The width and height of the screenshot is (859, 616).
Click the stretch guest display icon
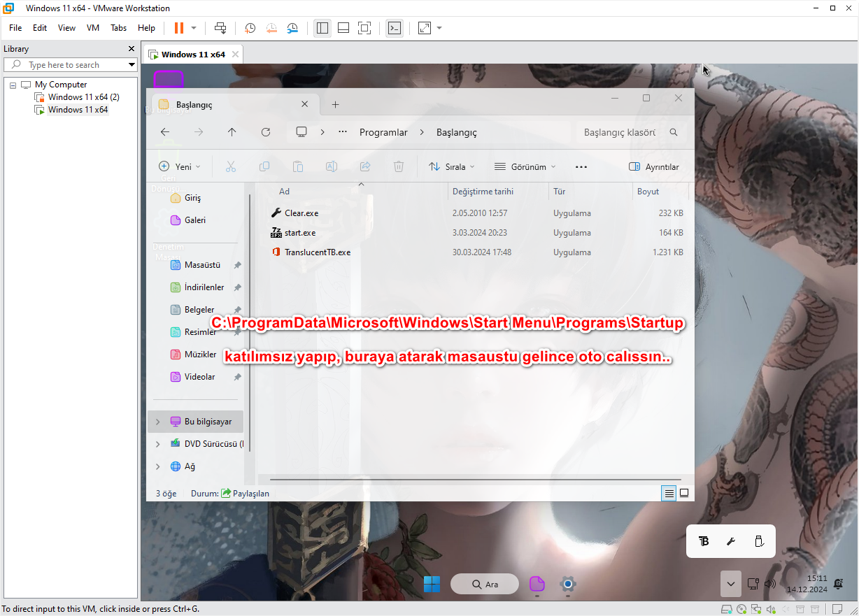point(425,28)
